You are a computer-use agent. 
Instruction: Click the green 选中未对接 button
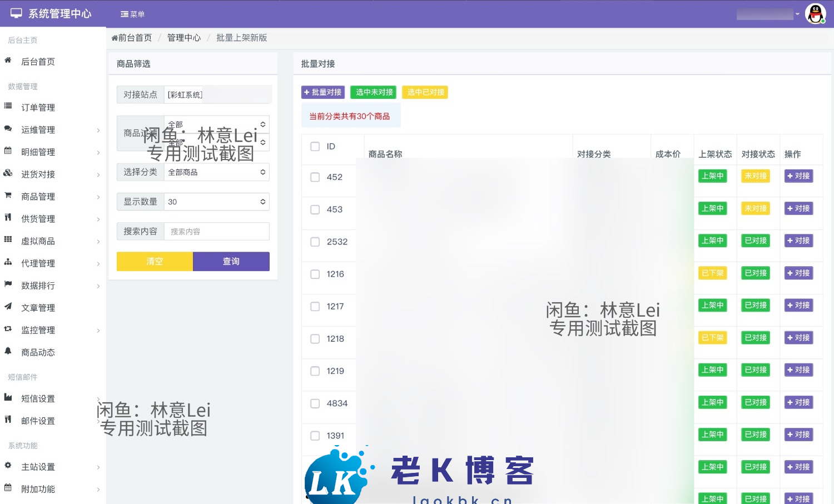coord(374,92)
